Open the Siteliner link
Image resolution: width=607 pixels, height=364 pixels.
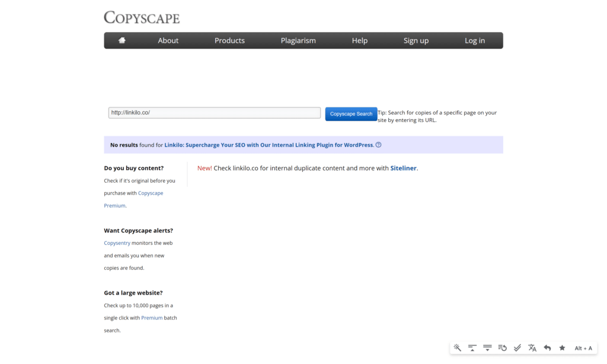pyautogui.click(x=403, y=168)
